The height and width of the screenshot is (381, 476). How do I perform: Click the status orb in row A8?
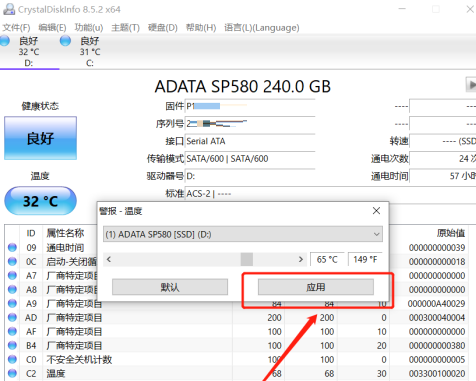[12, 289]
